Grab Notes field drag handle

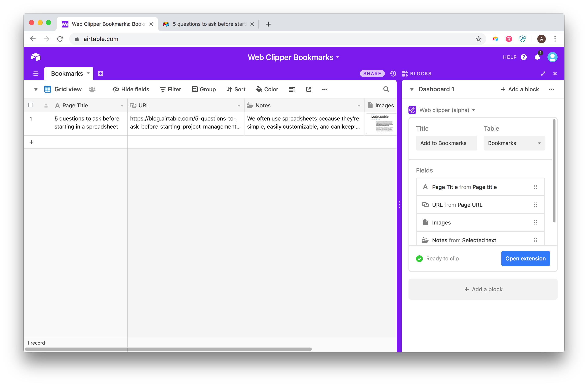[x=535, y=240]
